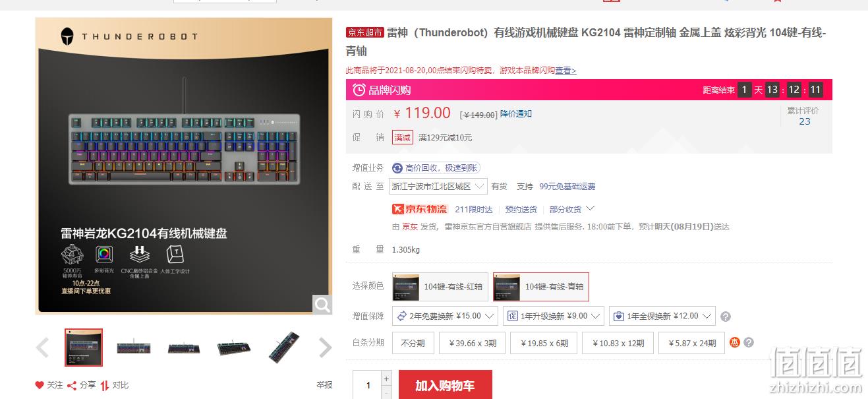Open the 浙江宁波市江北区城区 delivery address dropdown
Screen dimensions: 868x399
438,187
